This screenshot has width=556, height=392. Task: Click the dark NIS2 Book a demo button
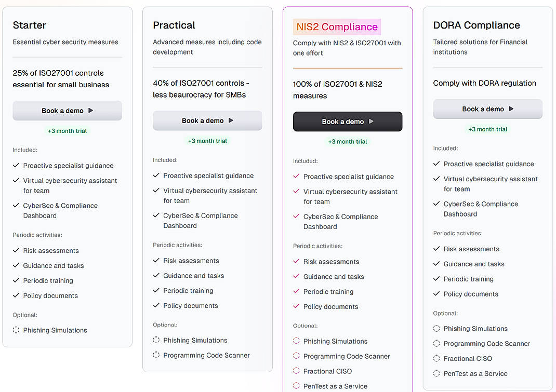click(348, 121)
